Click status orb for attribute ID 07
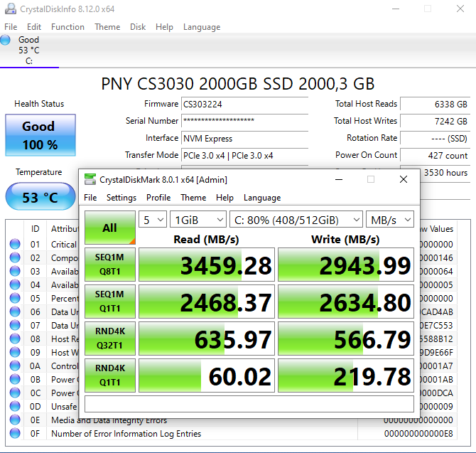This screenshot has height=453, width=476. [x=15, y=325]
